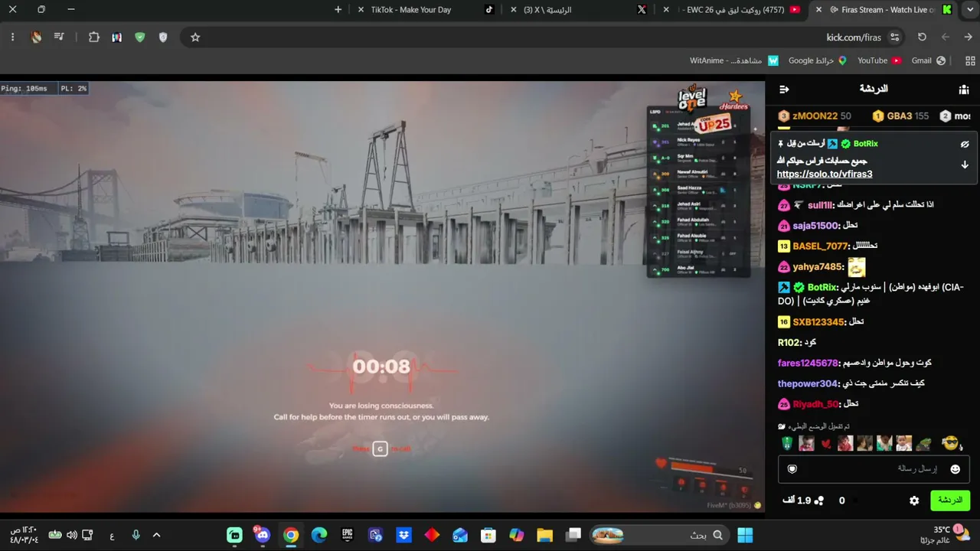
Task: Click the shield icon in message box
Action: pos(792,469)
